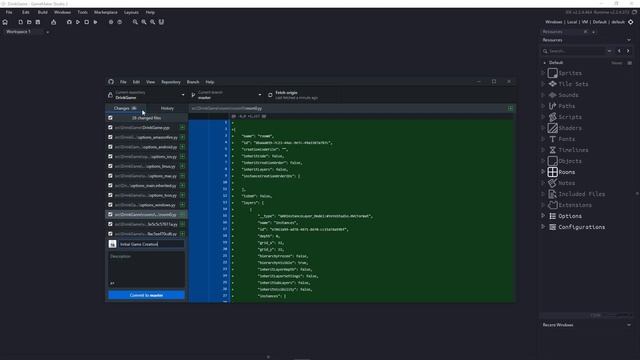Viewport: 640px width, 360px height.
Task: Open the resource search filter dropdown
Action: [609, 51]
